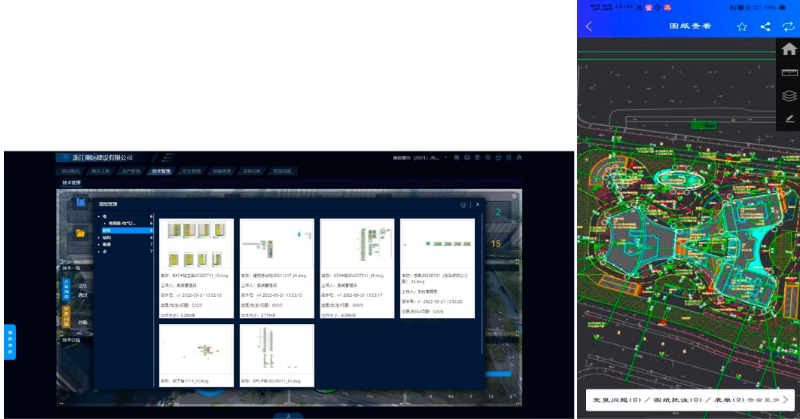Image resolution: width=800 pixels, height=419 pixels.
Task: Click the blue drawing-sheet icon left of dialog
Action: pyautogui.click(x=81, y=202)
